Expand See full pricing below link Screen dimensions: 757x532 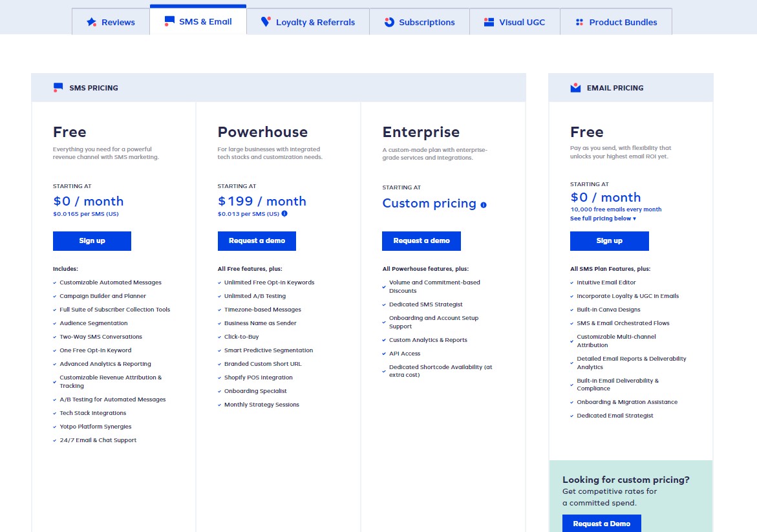(x=603, y=218)
